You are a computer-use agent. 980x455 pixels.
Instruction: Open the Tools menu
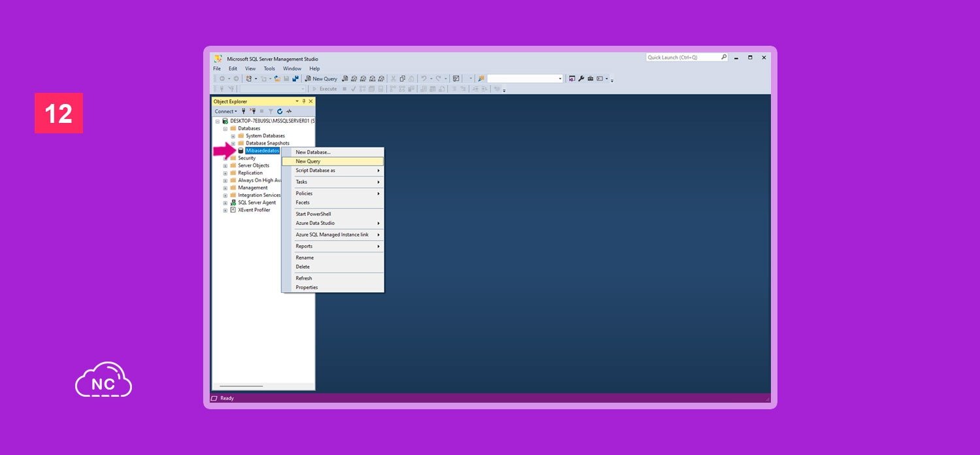pos(269,69)
